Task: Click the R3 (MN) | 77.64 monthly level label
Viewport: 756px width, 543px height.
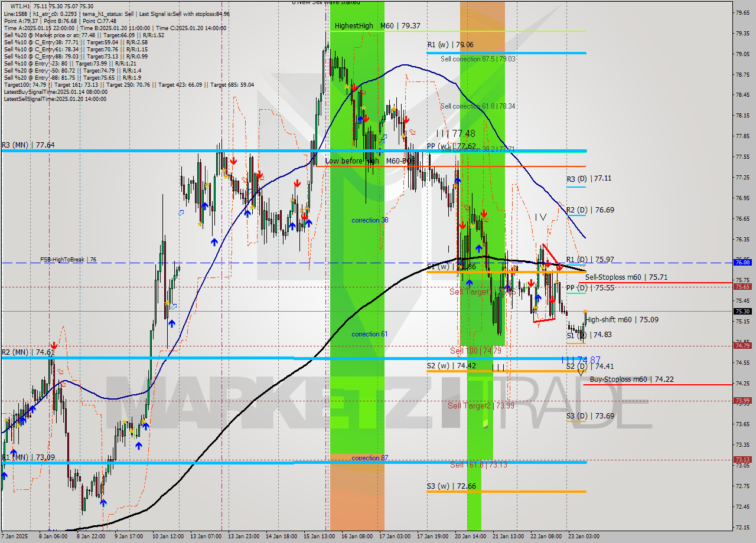Action: [x=28, y=145]
